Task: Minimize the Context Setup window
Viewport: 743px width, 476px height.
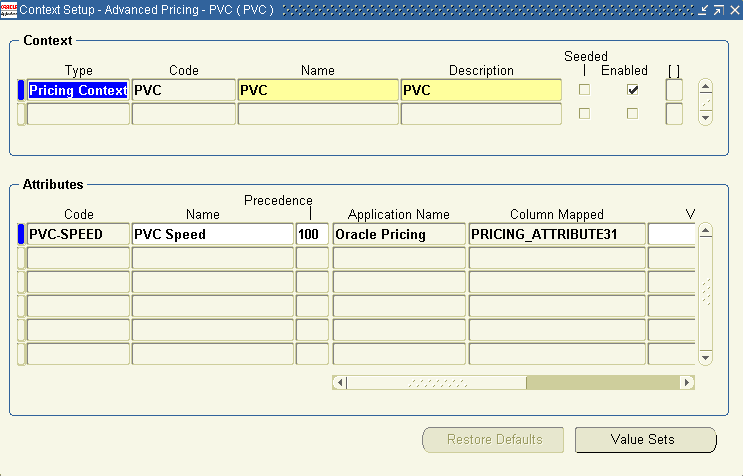Action: 703,9
